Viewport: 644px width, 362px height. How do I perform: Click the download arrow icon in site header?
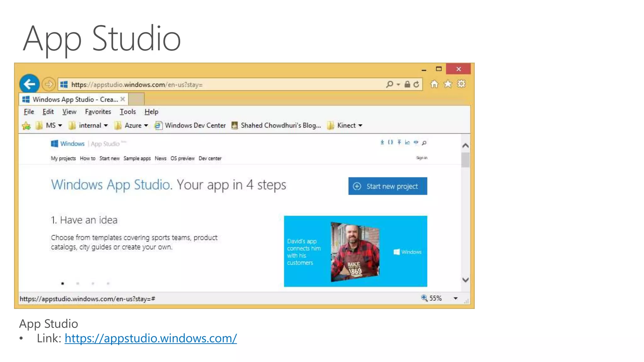tap(382, 142)
